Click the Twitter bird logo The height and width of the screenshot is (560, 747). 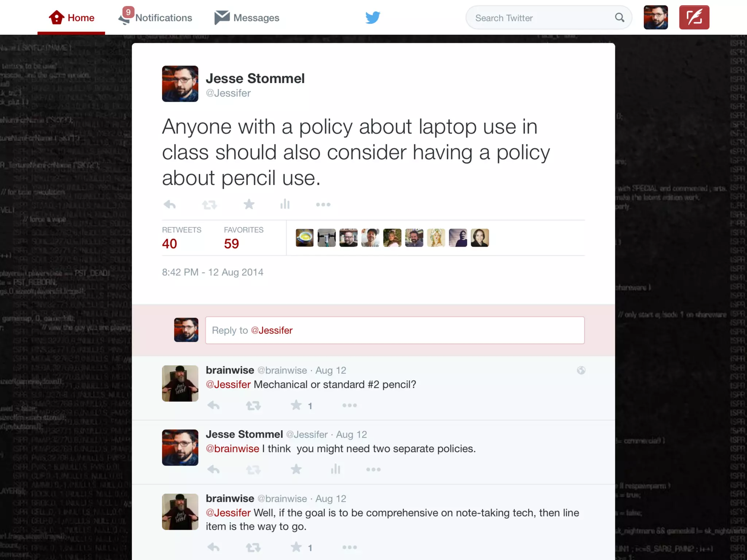click(373, 17)
